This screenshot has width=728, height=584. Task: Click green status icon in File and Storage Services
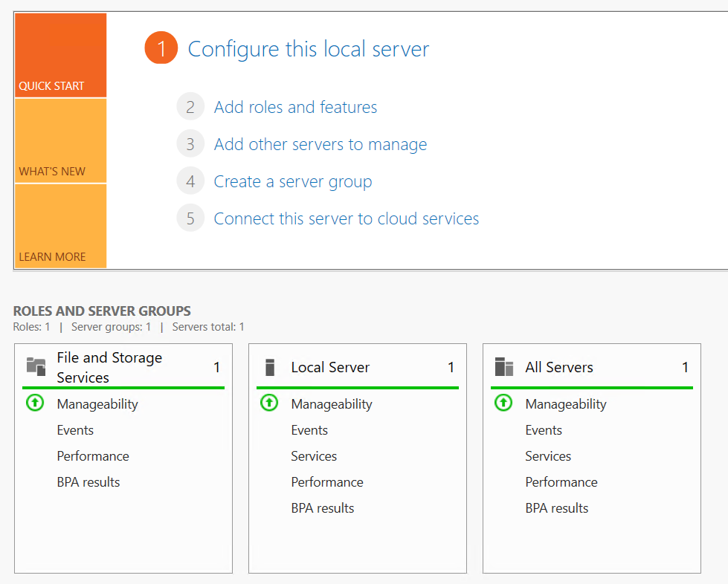click(35, 403)
